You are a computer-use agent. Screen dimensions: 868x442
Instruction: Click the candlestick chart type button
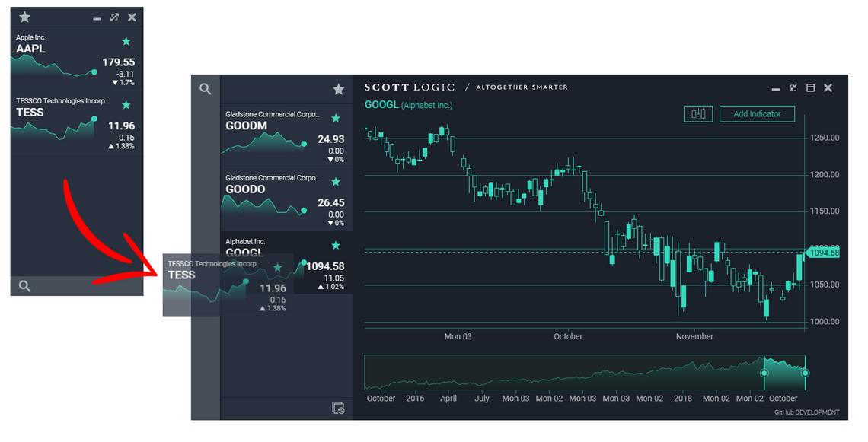pyautogui.click(x=697, y=114)
